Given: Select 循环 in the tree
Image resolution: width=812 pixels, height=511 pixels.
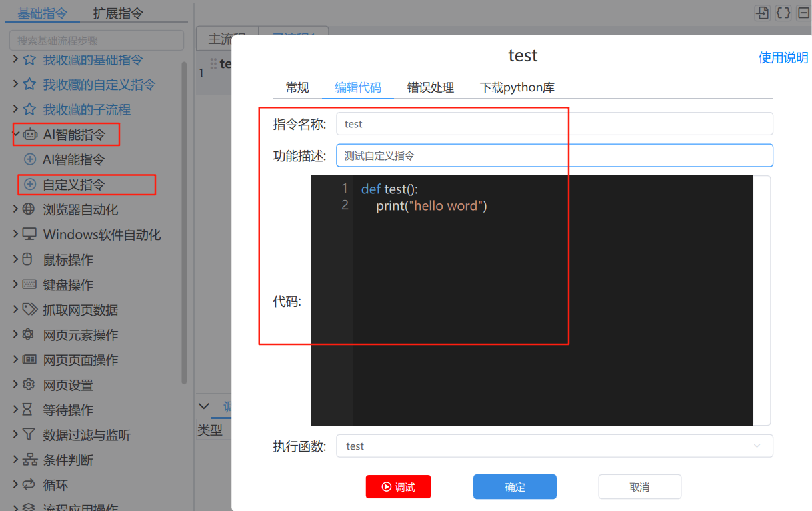Looking at the screenshot, I should [x=55, y=485].
